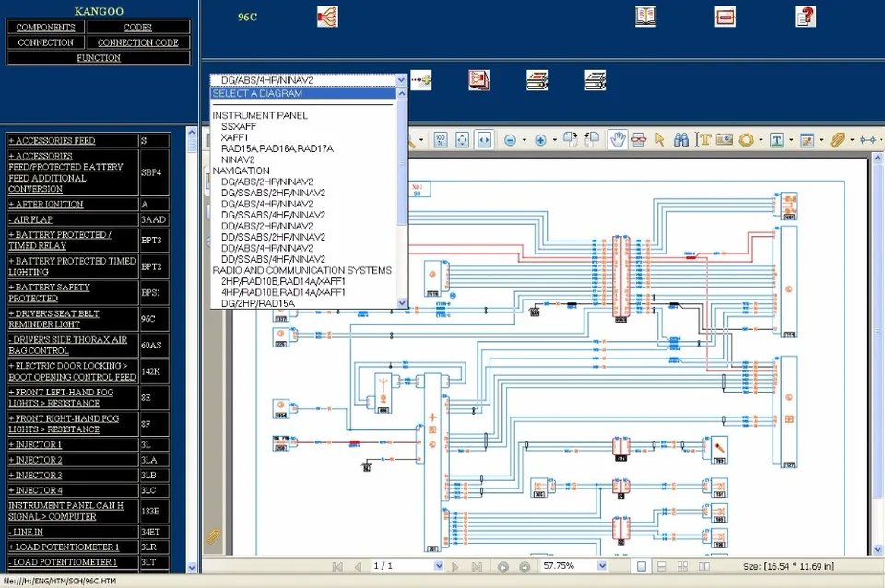Image resolution: width=885 pixels, height=588 pixels.
Task: Click the fit width icon
Action: (484, 139)
